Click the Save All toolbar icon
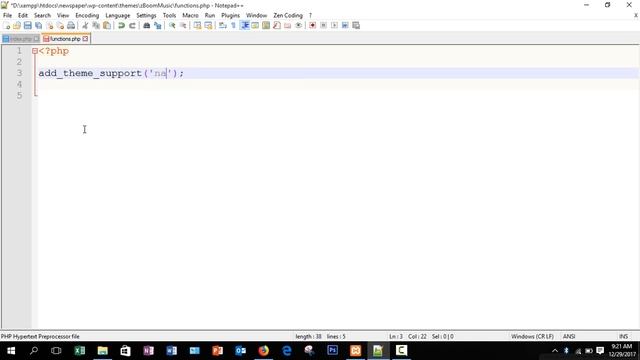640x360 pixels. click(39, 26)
